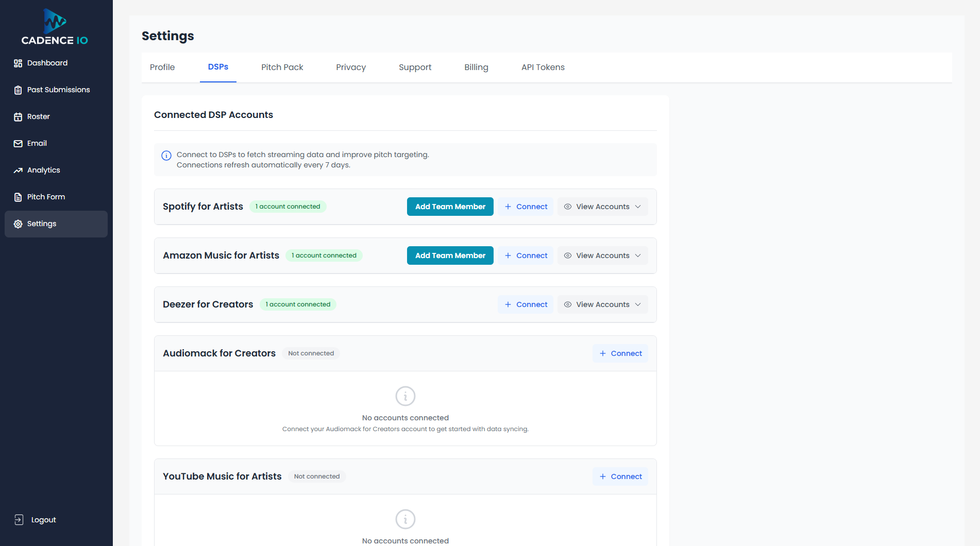Expand Spotify View Accounts chevron
The image size is (980, 546).
click(x=638, y=207)
